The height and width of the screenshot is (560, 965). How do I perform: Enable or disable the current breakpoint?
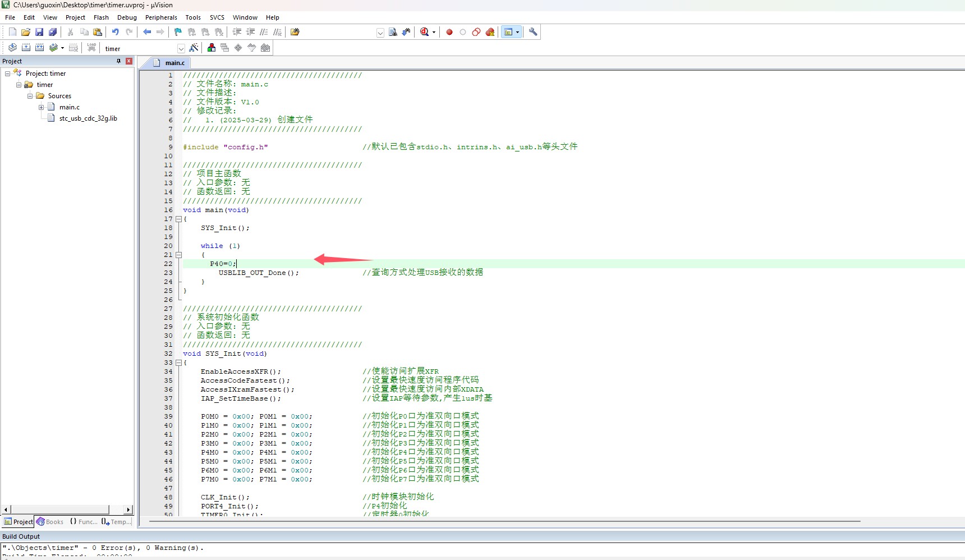[463, 32]
